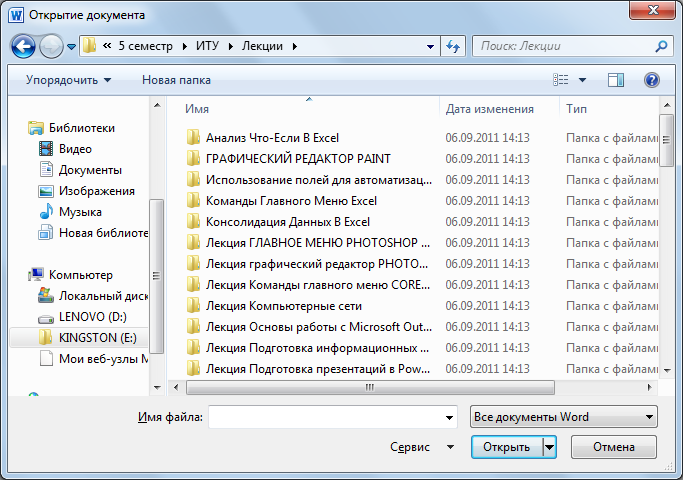
Task: Click folder icon of 'Использование полей' row
Action: point(193,179)
